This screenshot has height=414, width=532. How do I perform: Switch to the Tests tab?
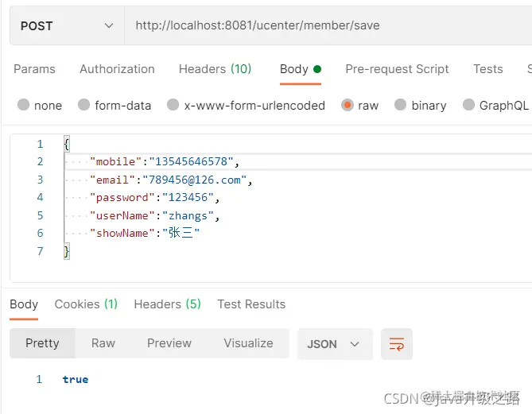pos(488,69)
